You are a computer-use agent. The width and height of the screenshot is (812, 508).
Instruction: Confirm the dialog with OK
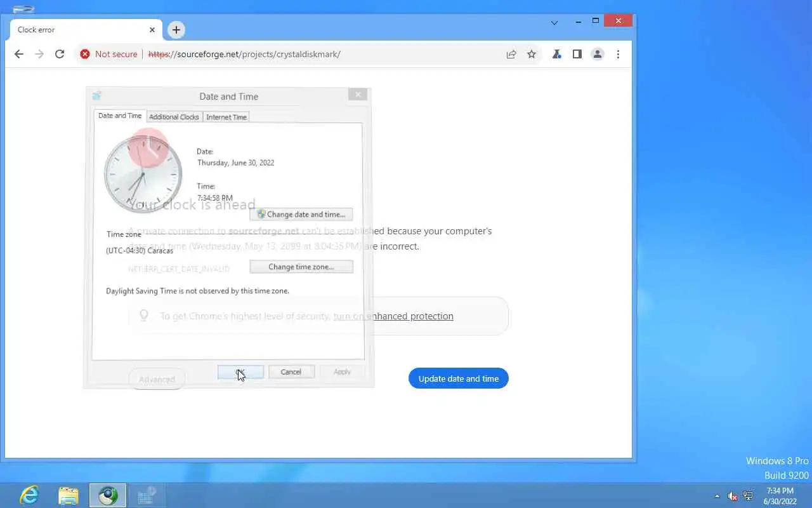tap(240, 372)
